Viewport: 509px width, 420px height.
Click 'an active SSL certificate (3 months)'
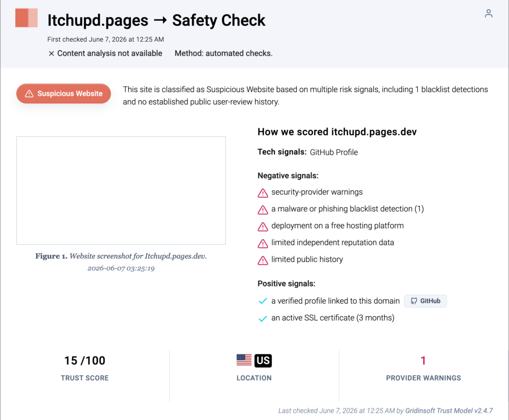tap(333, 318)
